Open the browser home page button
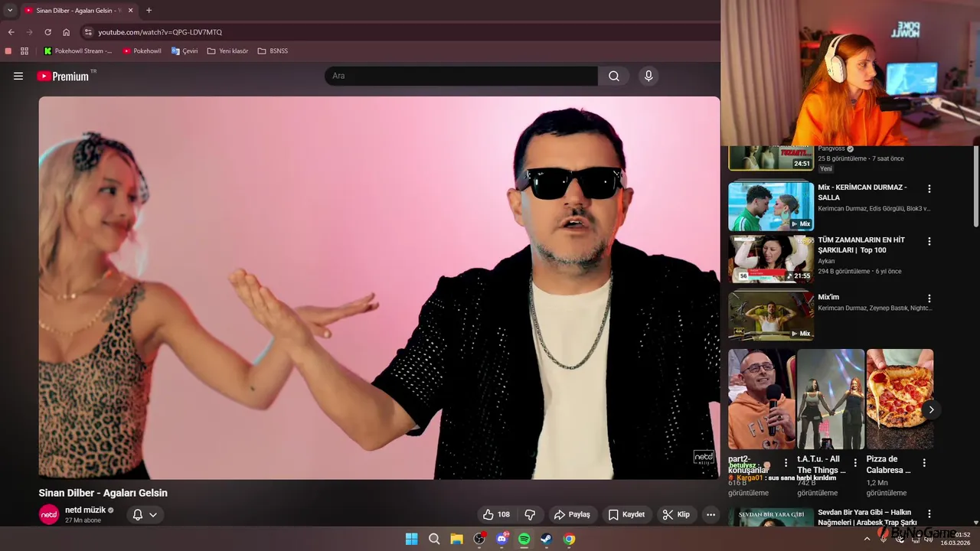Screen dimensions: 980x551 pyautogui.click(x=67, y=32)
